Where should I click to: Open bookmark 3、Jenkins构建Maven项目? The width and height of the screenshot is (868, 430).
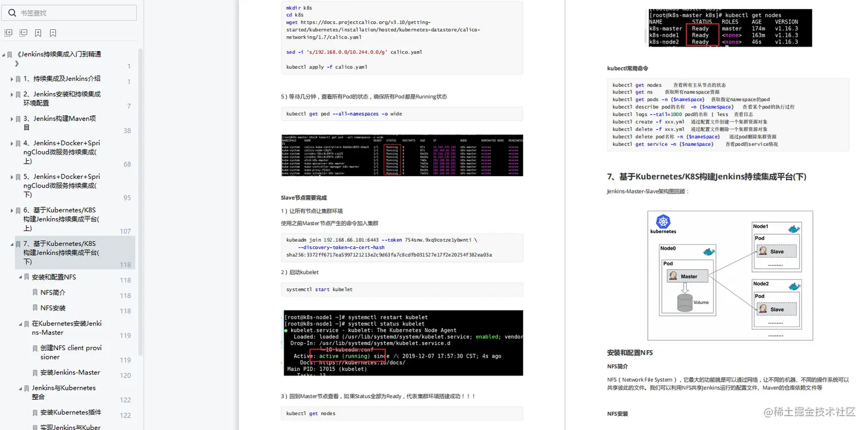click(x=60, y=123)
